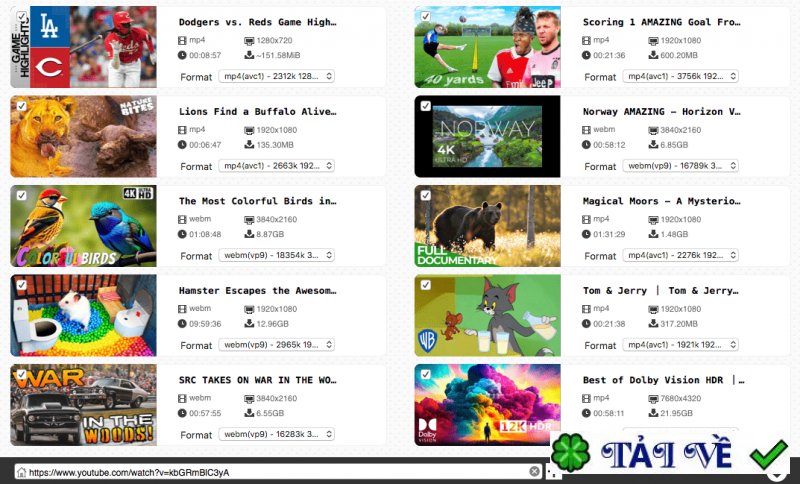The height and width of the screenshot is (484, 800).
Task: Click the monitor icon beside 7680x4320
Action: pyautogui.click(x=653, y=399)
